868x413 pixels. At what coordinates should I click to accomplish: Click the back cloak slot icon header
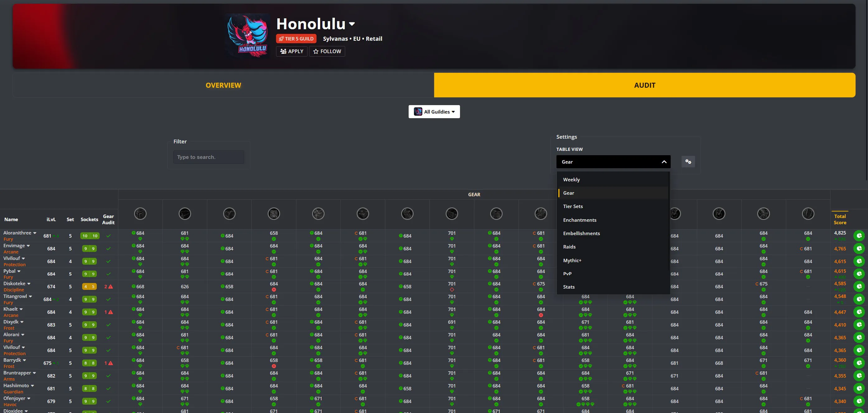click(x=274, y=214)
